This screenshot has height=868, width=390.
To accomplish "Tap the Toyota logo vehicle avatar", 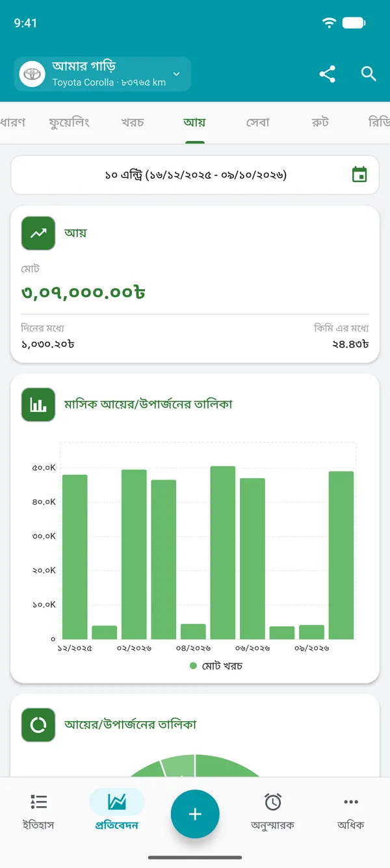I will pos(31,74).
